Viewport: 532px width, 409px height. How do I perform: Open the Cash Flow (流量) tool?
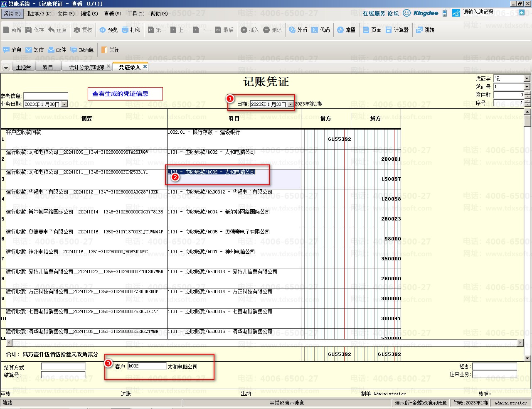pos(340,30)
